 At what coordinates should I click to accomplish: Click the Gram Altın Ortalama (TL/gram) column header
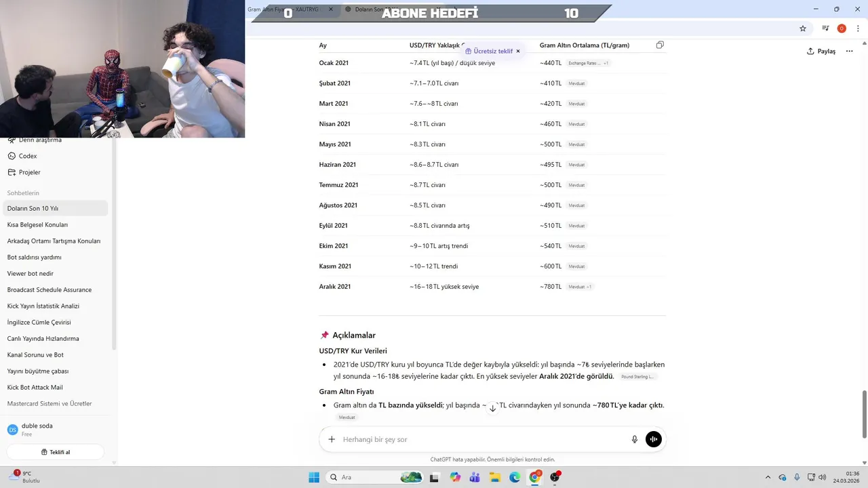point(585,45)
